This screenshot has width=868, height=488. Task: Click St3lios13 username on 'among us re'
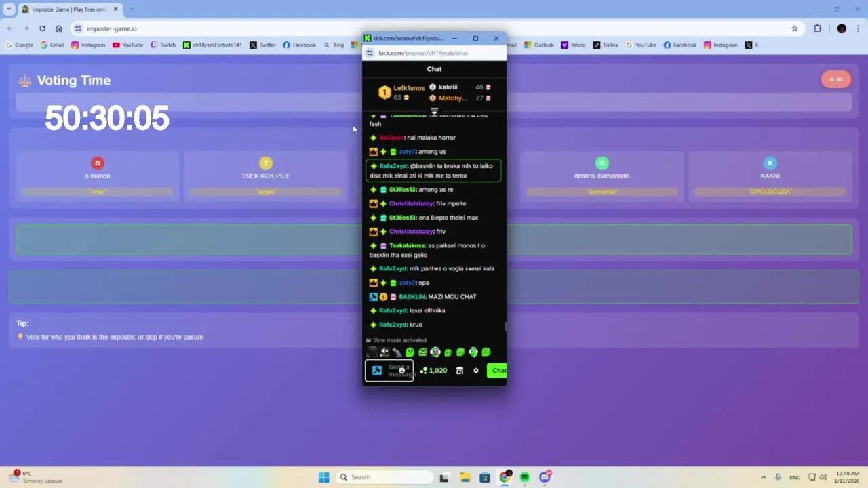tap(402, 190)
